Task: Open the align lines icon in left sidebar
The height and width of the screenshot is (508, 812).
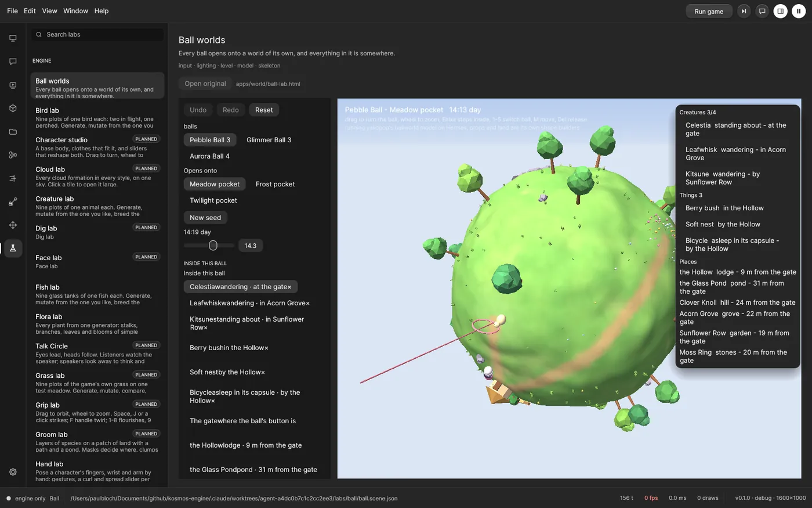Action: pyautogui.click(x=13, y=178)
